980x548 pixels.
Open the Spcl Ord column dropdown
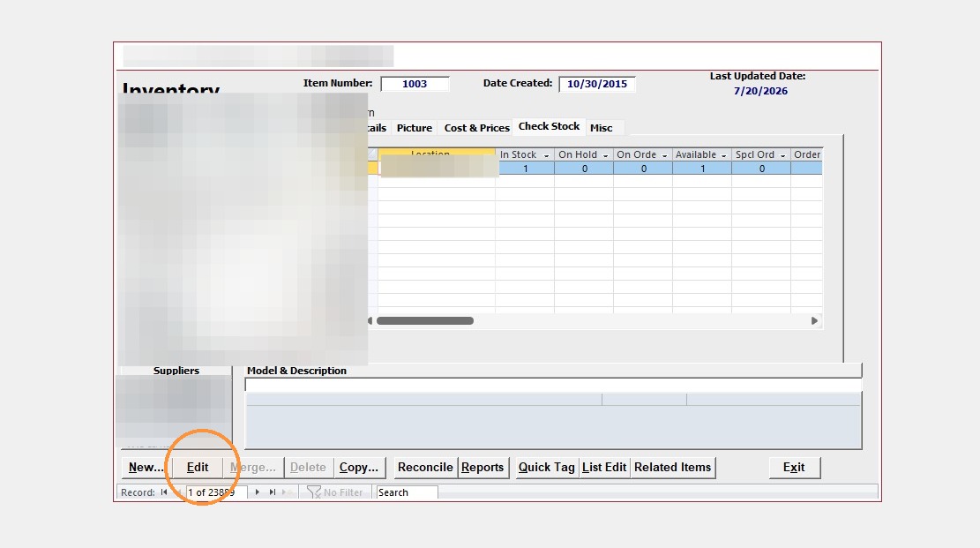[782, 155]
